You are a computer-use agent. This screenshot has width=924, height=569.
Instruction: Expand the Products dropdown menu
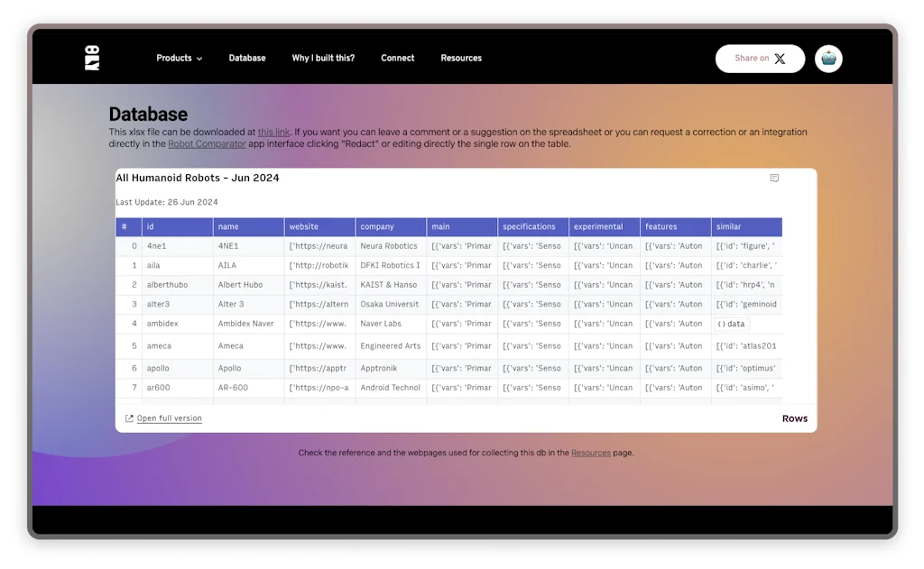coord(180,58)
